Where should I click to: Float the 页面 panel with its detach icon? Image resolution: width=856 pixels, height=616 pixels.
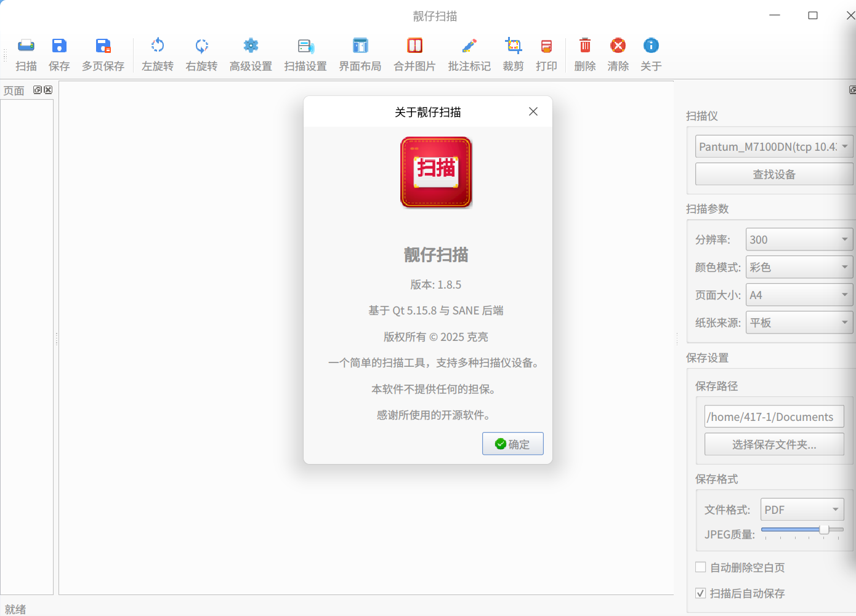[x=38, y=90]
